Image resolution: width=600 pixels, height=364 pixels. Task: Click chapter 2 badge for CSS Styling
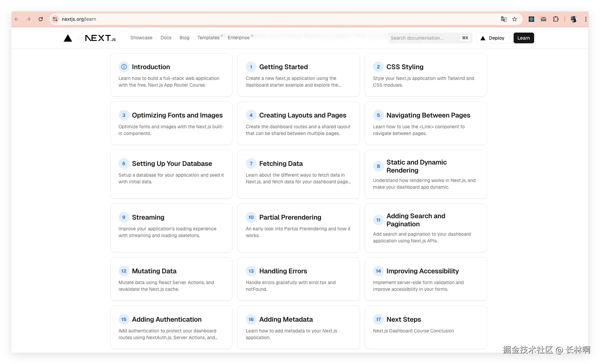pyautogui.click(x=378, y=67)
